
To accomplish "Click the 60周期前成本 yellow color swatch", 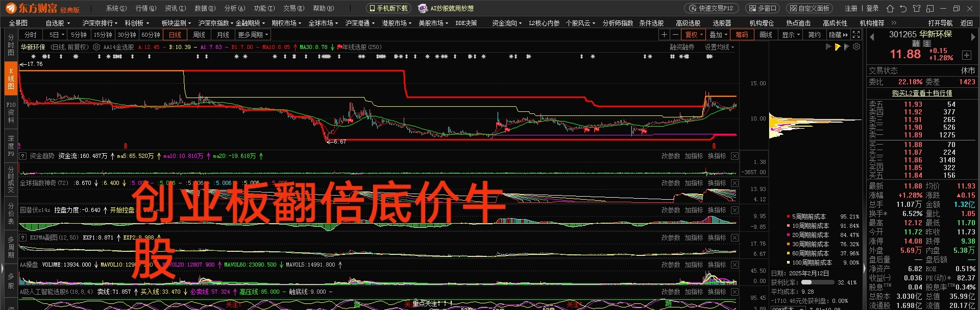I will coord(788,254).
